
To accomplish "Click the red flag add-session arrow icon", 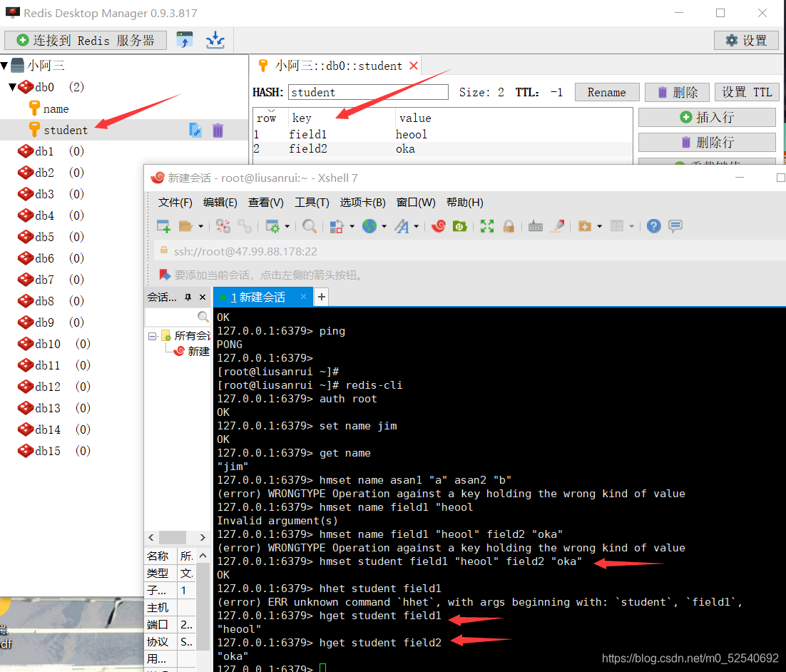I will click(x=165, y=275).
